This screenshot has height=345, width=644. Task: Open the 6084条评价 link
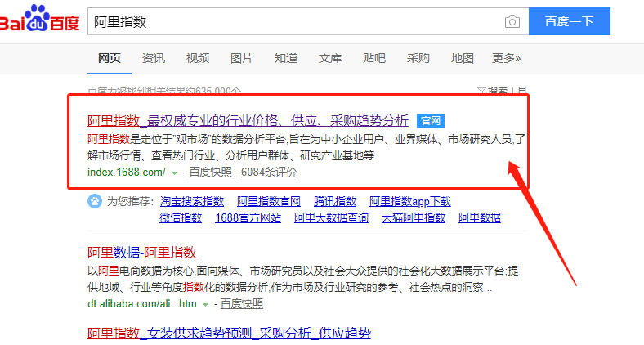pos(269,172)
